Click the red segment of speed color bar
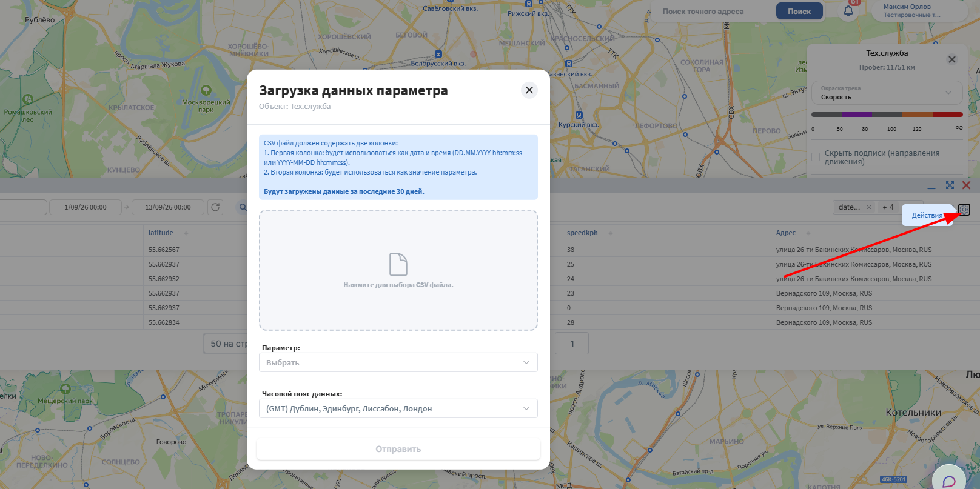Viewport: 980px width, 489px height. click(948, 114)
